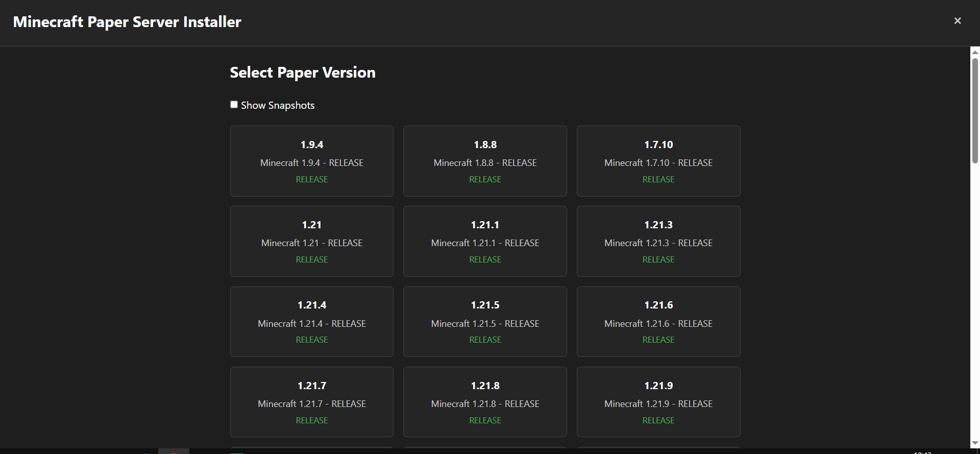
Task: Select Paper version 1.8.8 card
Action: click(485, 161)
